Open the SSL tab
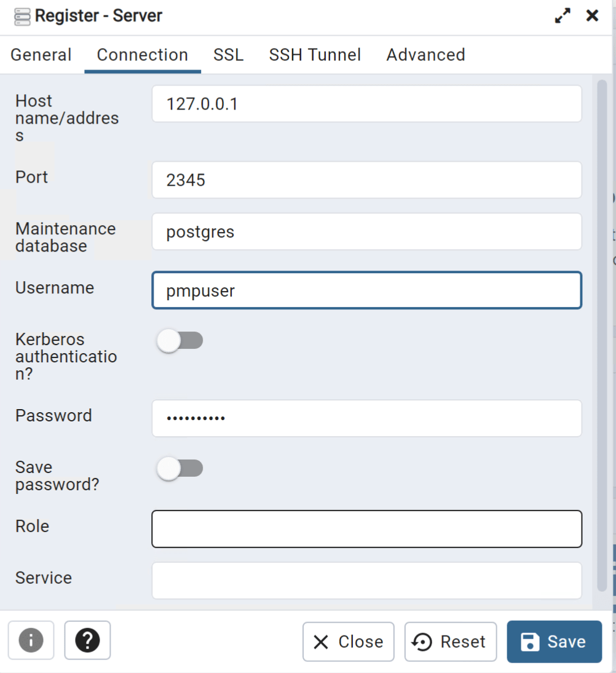Screen dimensions: 616x673 pyautogui.click(x=228, y=55)
